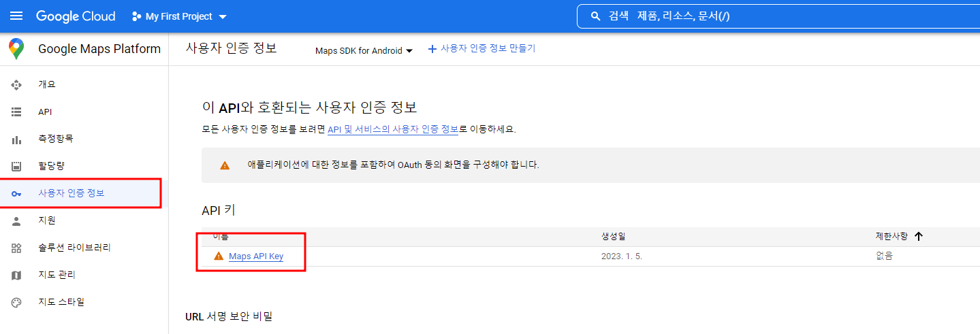Viewport: 980px width, 334px height.
Task: Open 솔루션 라이브러리 in sidebar
Action: click(74, 248)
